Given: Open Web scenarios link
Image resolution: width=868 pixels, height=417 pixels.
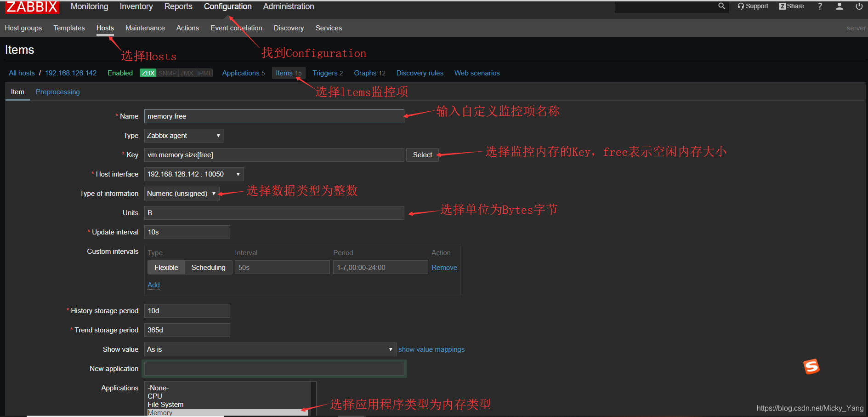Looking at the screenshot, I should point(477,73).
